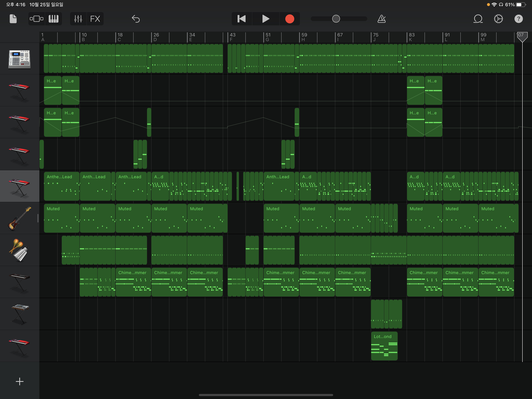Go to beginning of song
Viewport: 532px width, 399px height.
point(241,19)
